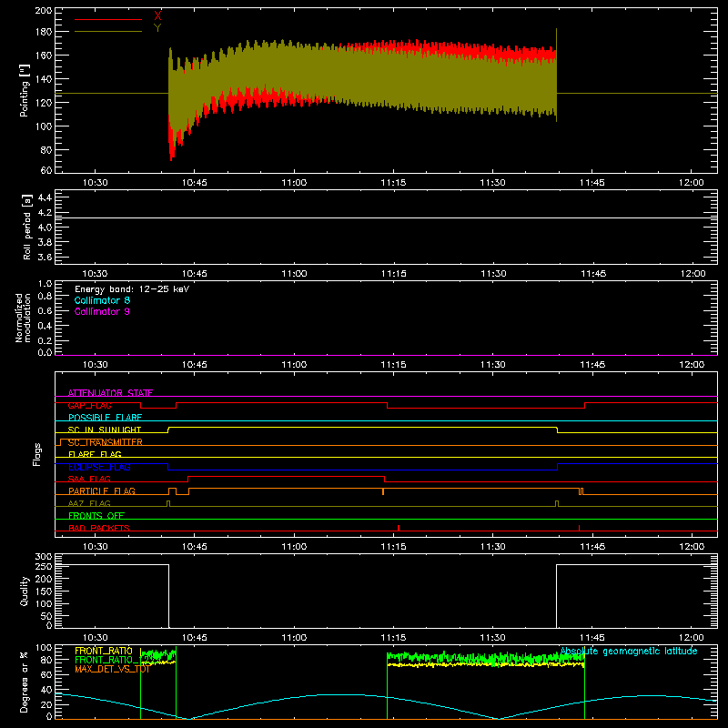The image size is (728, 728).
Task: Click the PARTICLE_FLAG downward spike before 11:15
Action: click(383, 491)
